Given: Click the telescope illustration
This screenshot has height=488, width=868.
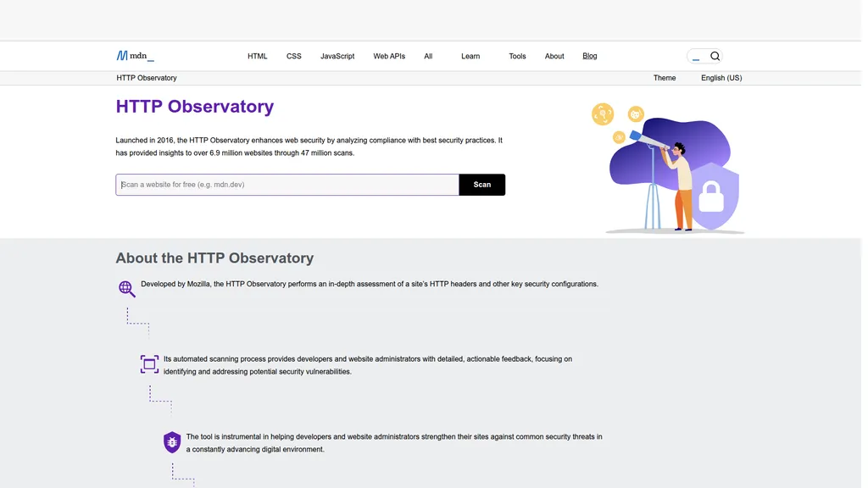Looking at the screenshot, I should [668, 167].
